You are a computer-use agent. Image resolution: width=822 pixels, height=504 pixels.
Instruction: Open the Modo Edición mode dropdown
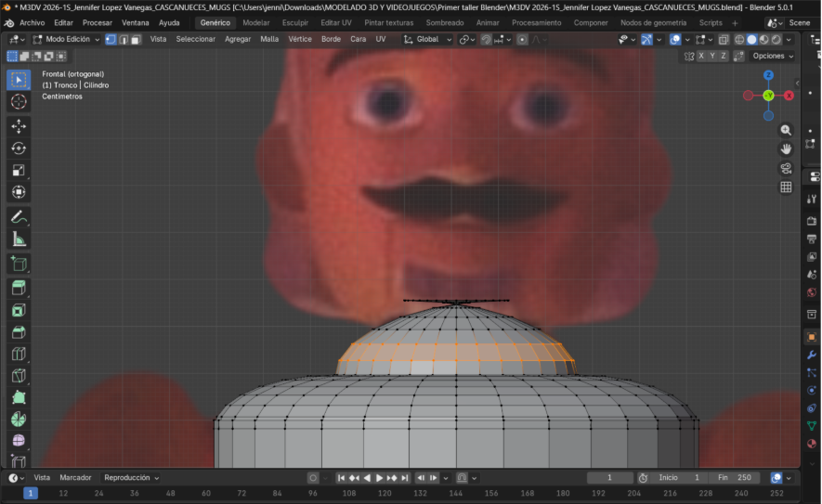point(66,40)
